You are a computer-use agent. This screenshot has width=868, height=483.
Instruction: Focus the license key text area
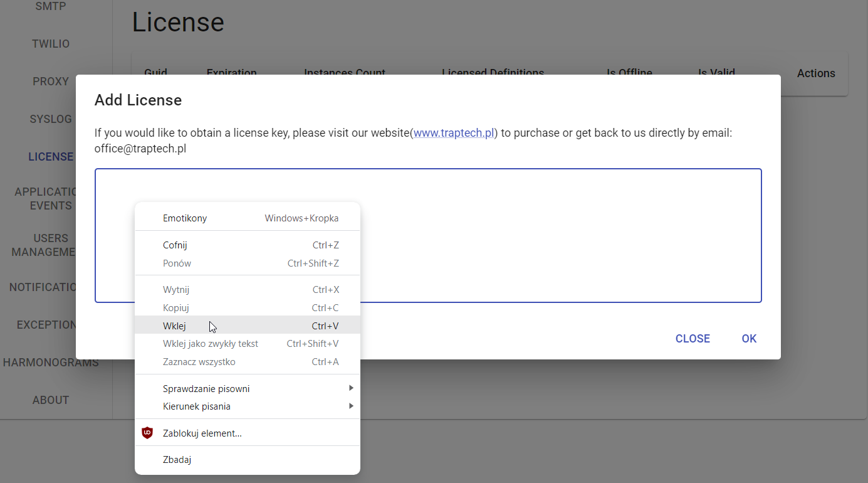coord(428,236)
